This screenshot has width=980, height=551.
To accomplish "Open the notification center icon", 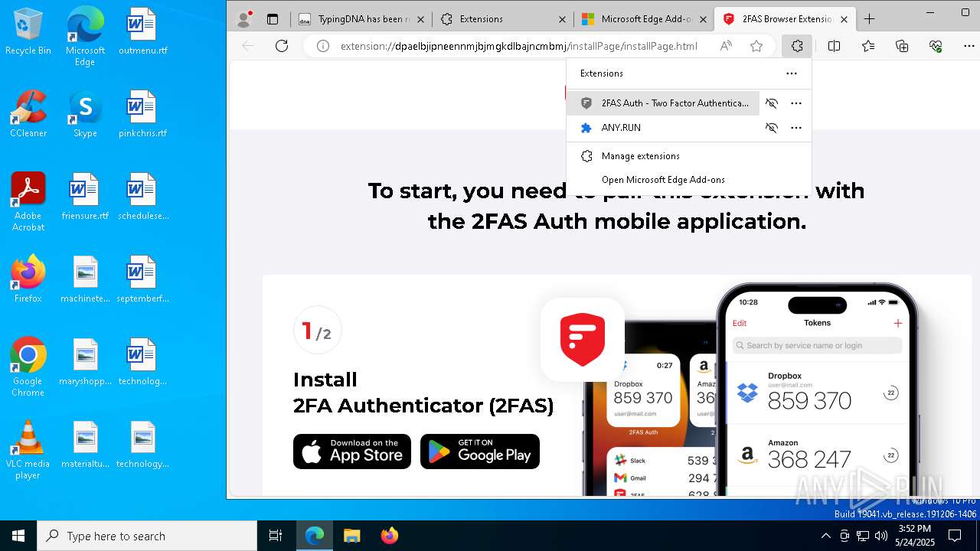I will coord(955,536).
